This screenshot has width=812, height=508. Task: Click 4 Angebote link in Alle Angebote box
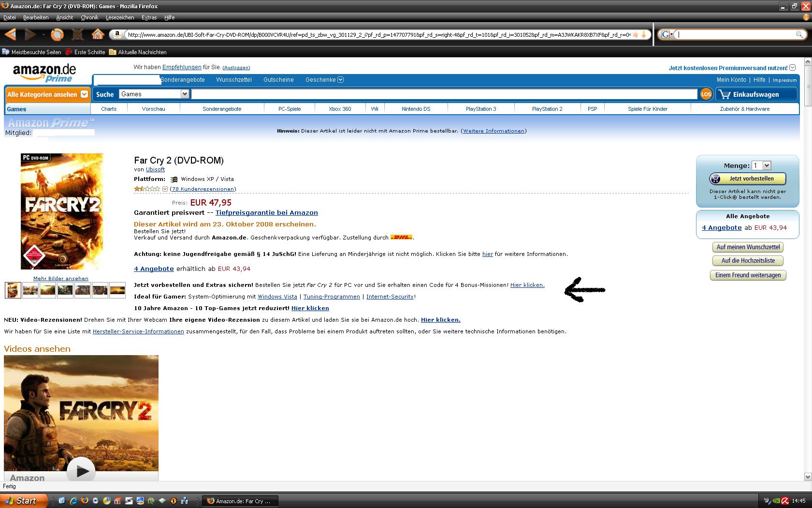[x=722, y=227]
